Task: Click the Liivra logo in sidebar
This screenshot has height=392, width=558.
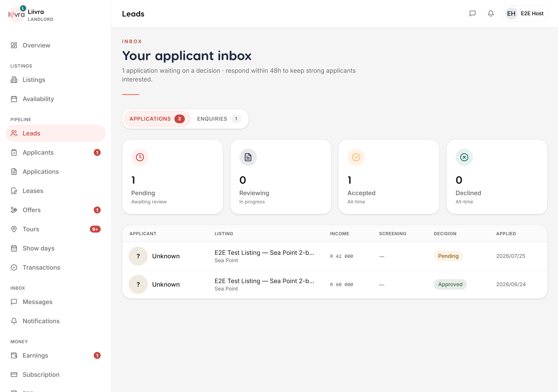Action: 17,15
